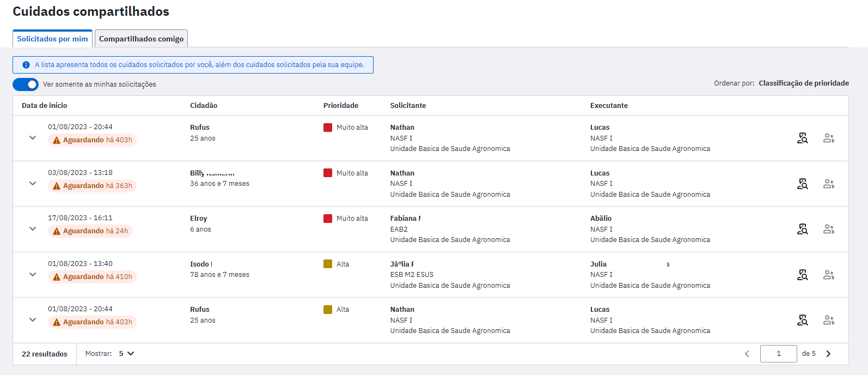Screen dimensions: 868x375
Task: Expand the 03/08/2023 - 13:18 row chevron
Action: 33,184
